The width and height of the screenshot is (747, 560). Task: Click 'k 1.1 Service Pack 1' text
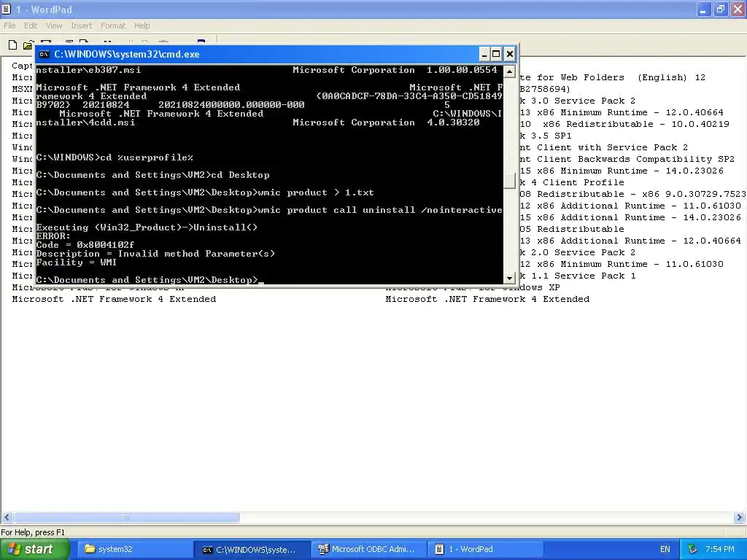[578, 276]
